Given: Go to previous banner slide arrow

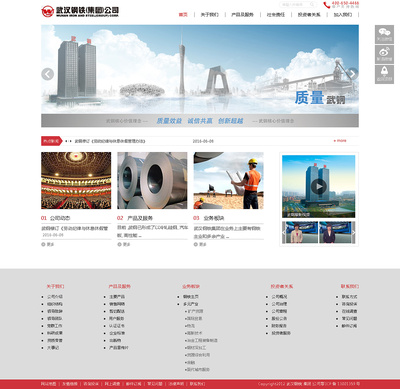Looking at the screenshot, I should coord(48,74).
